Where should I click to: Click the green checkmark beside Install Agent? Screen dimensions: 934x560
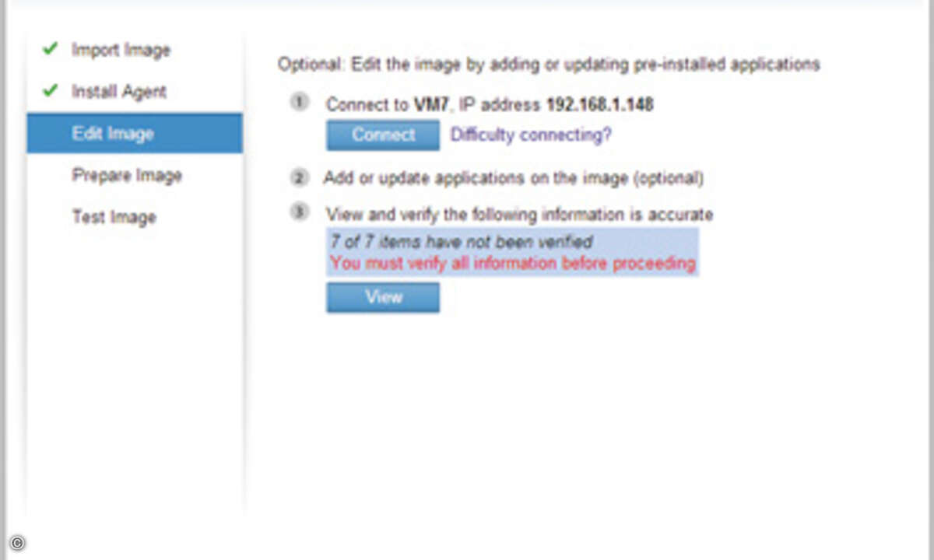click(50, 91)
